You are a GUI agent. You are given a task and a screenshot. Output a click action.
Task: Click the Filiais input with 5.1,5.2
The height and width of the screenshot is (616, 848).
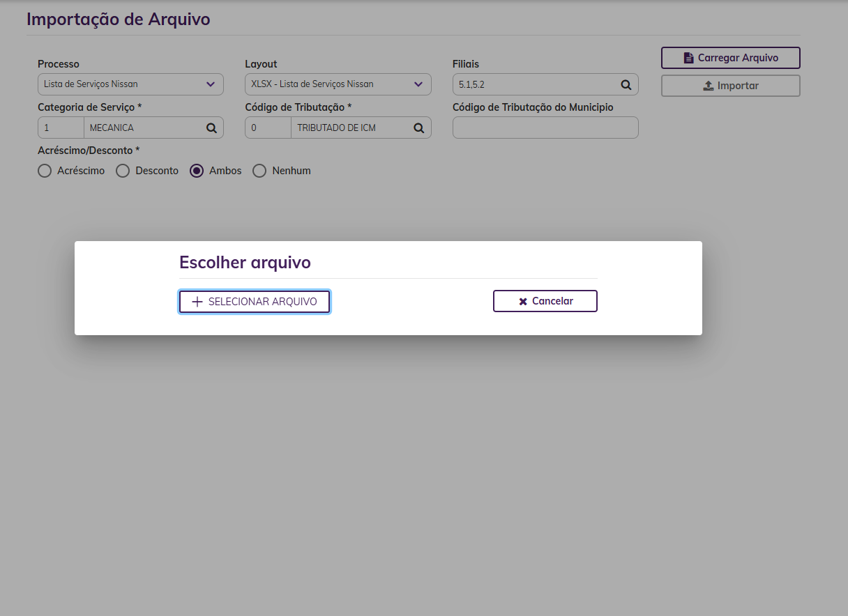[x=534, y=84]
